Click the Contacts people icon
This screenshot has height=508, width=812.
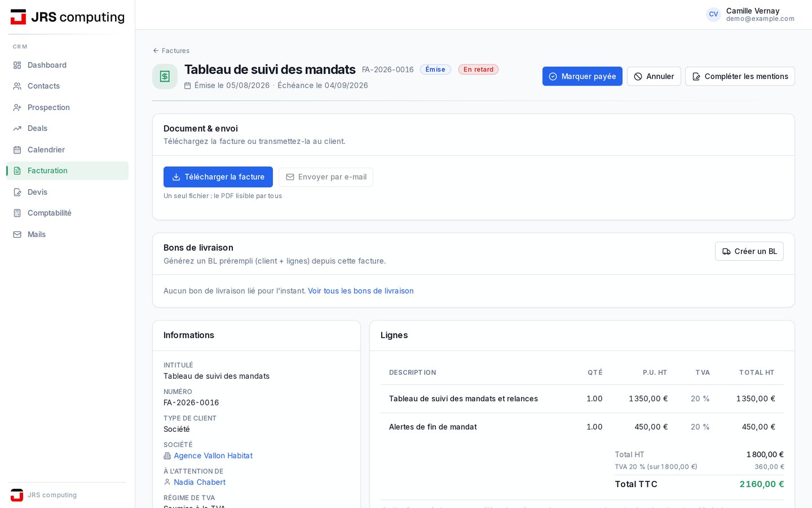click(17, 86)
